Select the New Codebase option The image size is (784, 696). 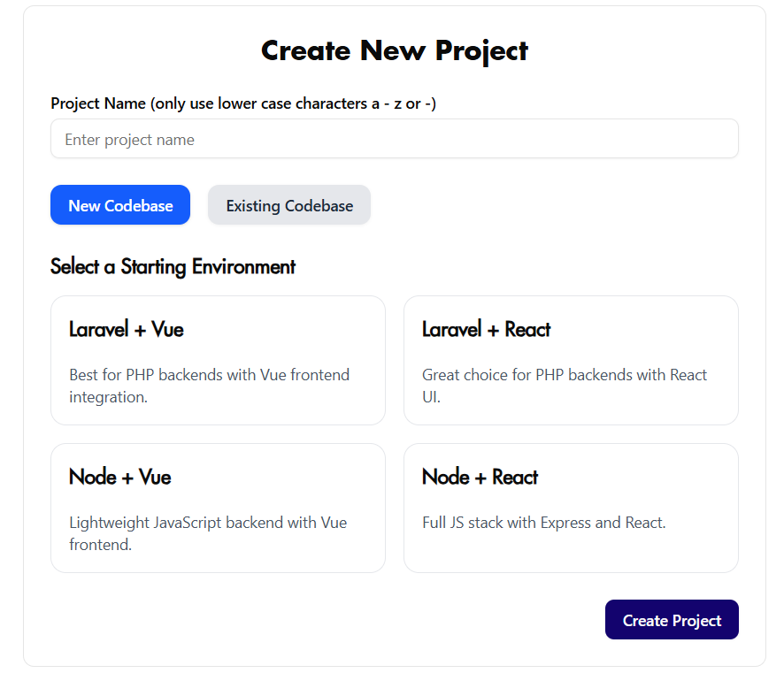click(x=120, y=205)
